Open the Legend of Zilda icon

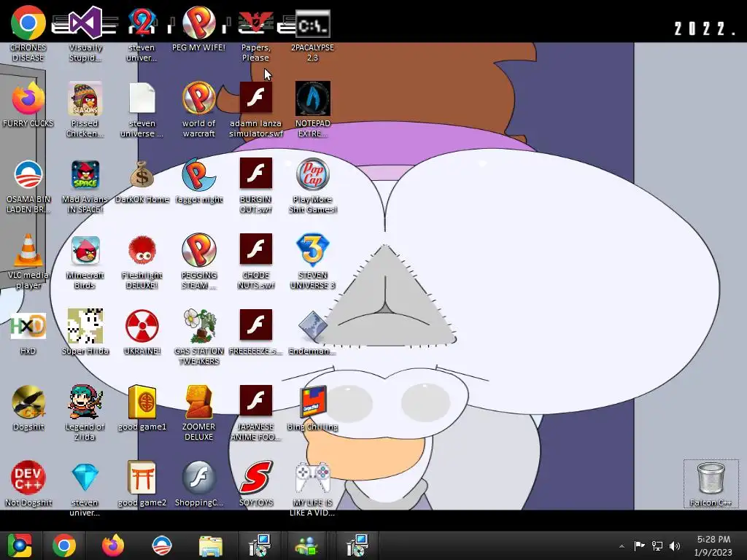(x=85, y=402)
